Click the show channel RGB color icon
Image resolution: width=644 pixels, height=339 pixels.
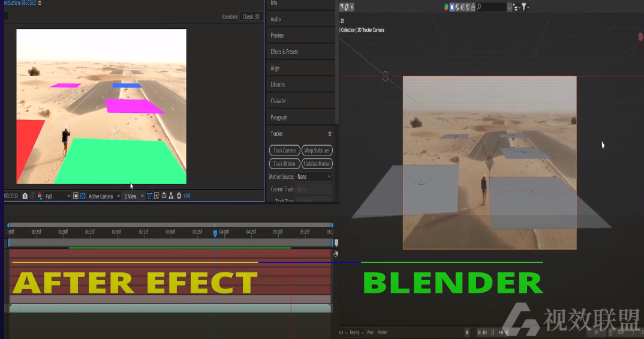(x=40, y=196)
